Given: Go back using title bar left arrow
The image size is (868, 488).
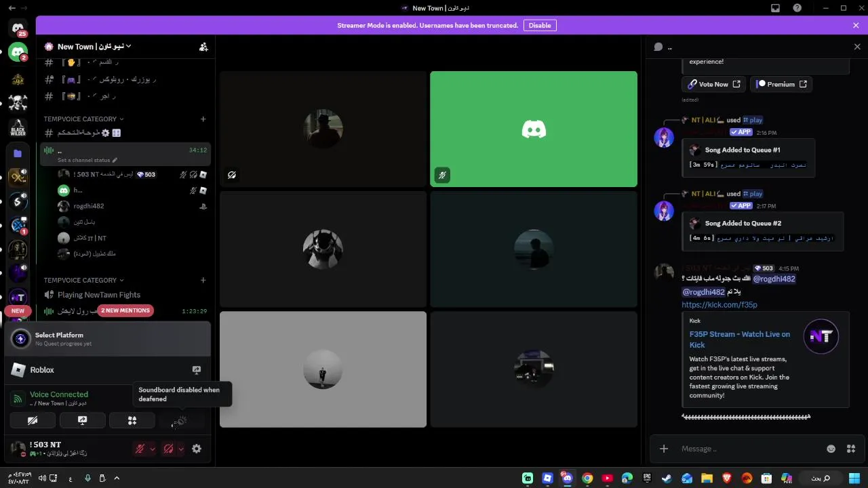Looking at the screenshot, I should (12, 8).
